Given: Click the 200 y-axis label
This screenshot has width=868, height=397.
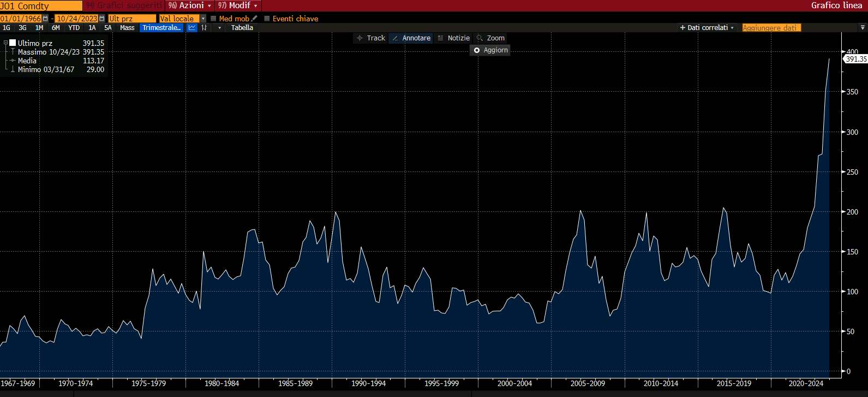Looking at the screenshot, I should (852, 212).
